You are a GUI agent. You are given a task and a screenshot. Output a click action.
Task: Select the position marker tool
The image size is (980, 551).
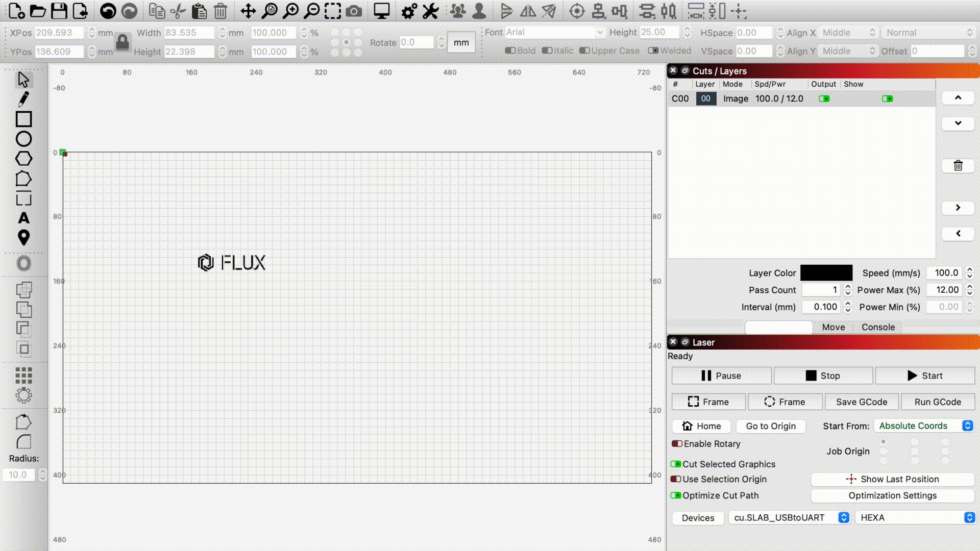23,238
